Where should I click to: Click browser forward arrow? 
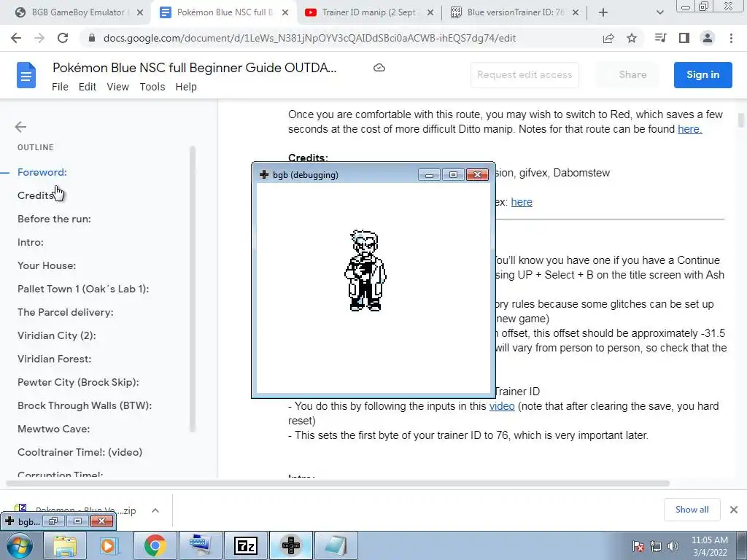(39, 38)
